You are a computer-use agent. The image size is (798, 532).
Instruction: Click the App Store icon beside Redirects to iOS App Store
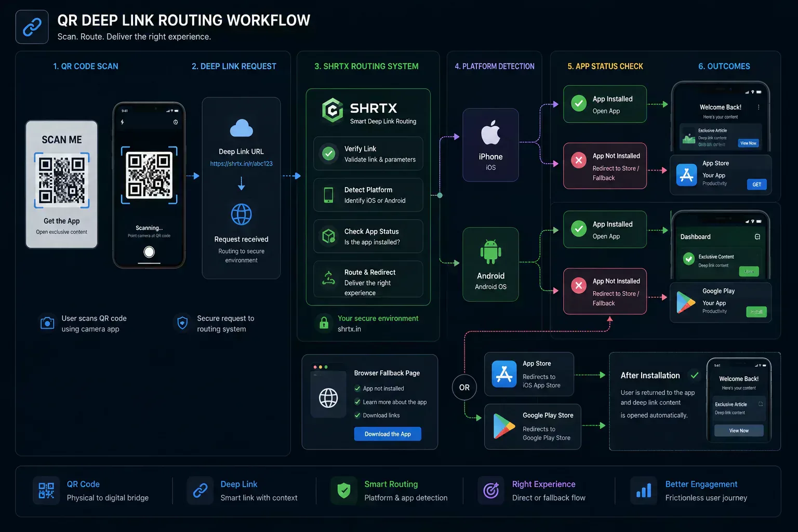[x=504, y=374]
